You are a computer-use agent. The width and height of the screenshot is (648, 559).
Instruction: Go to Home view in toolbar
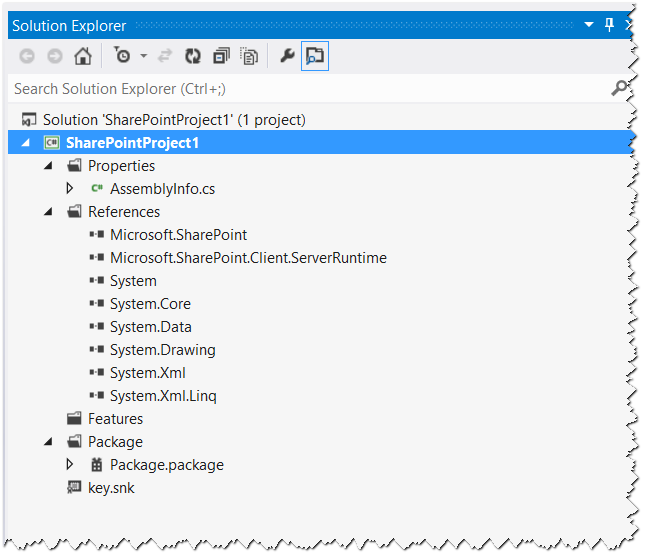coord(83,56)
